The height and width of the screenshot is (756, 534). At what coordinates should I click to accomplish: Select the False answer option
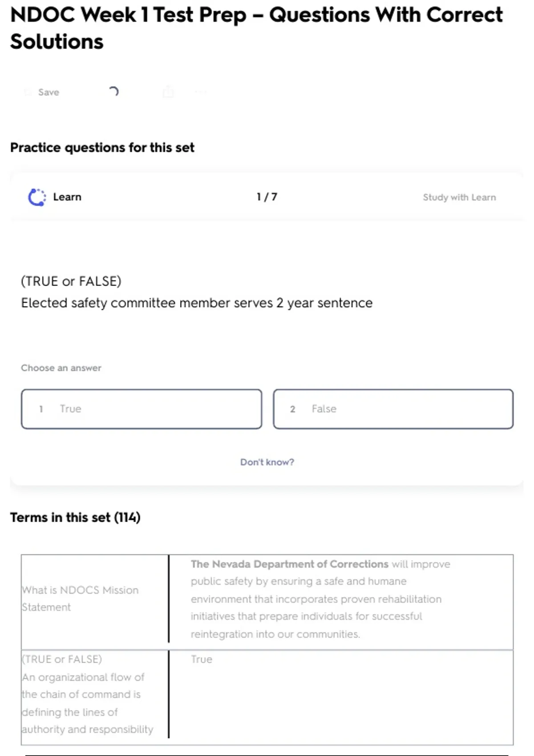click(x=393, y=409)
